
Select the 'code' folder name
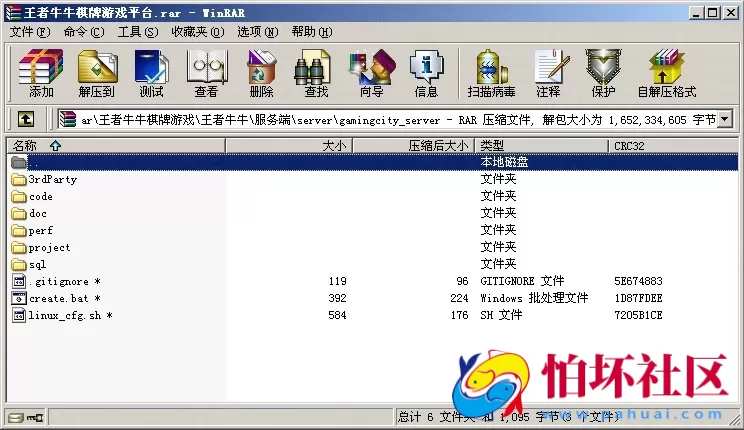tap(41, 196)
